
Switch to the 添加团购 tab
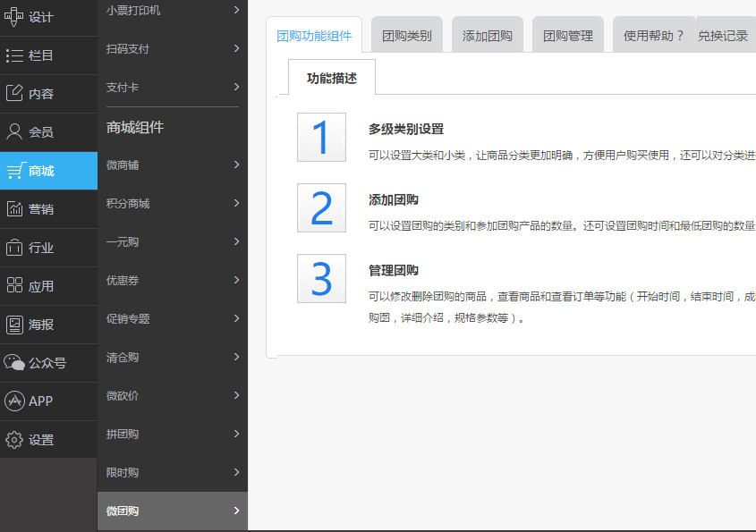click(x=487, y=36)
